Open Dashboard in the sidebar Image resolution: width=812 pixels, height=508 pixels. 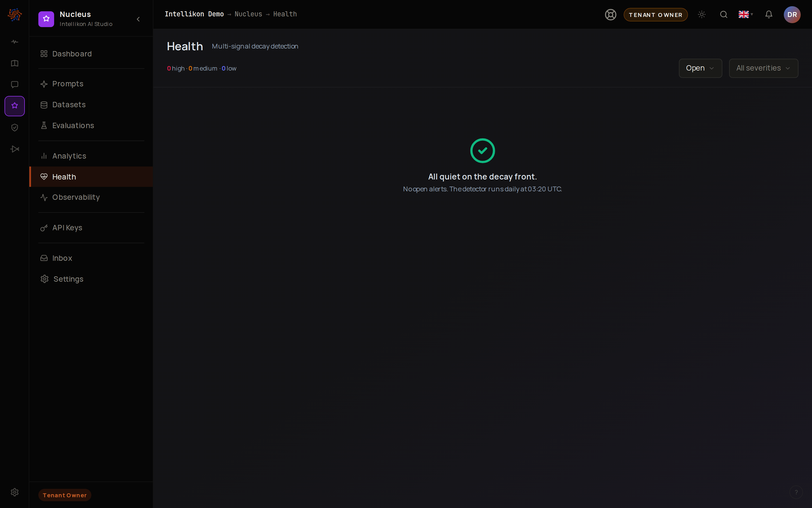(91, 54)
